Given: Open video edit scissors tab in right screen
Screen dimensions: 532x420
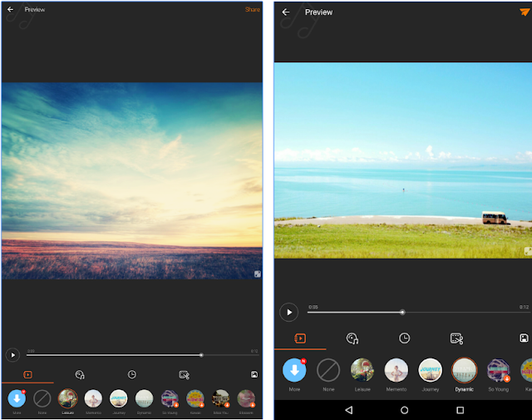Looking at the screenshot, I should point(456,338).
